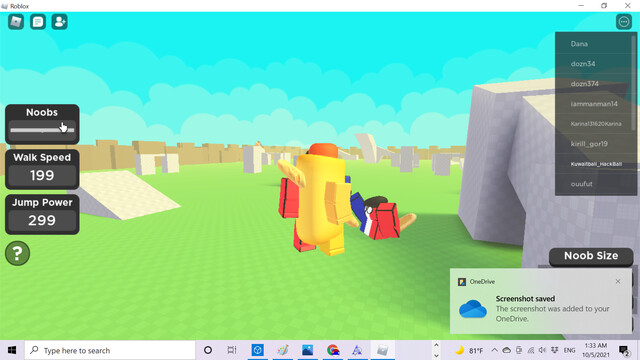Open the invite friends icon
Viewport: 640px width, 360px height.
[60, 22]
